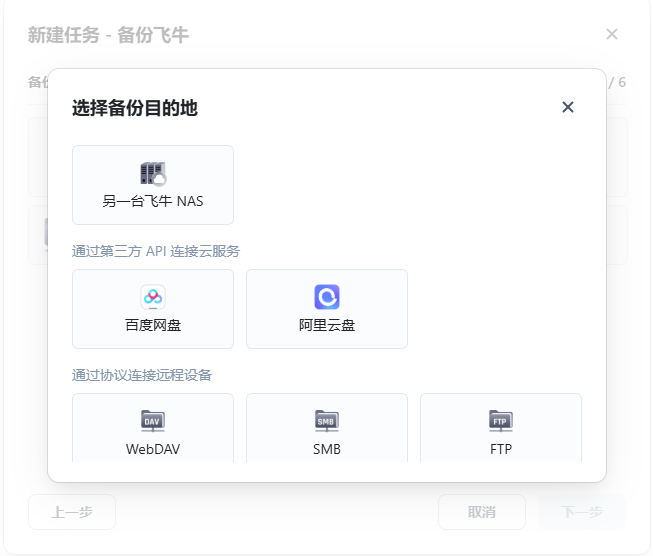The width and height of the screenshot is (653, 556).
Task: Select the SMB folder icon
Action: tap(327, 421)
